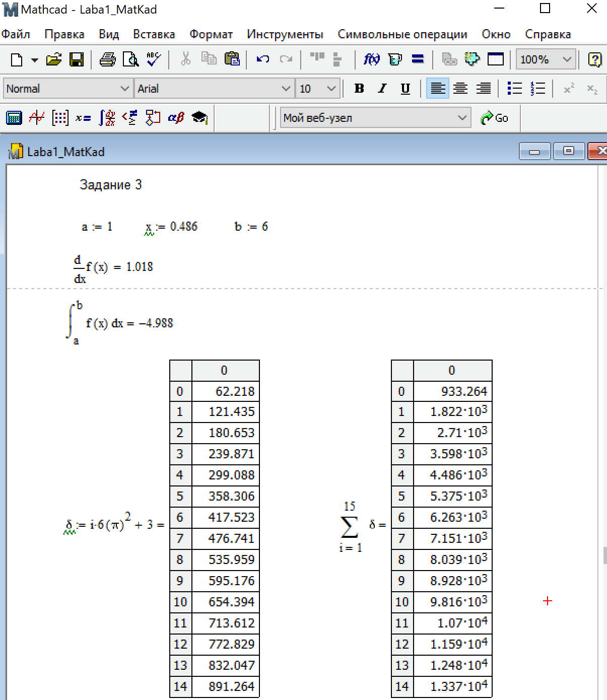
Task: Toggle align right
Action: click(x=484, y=89)
